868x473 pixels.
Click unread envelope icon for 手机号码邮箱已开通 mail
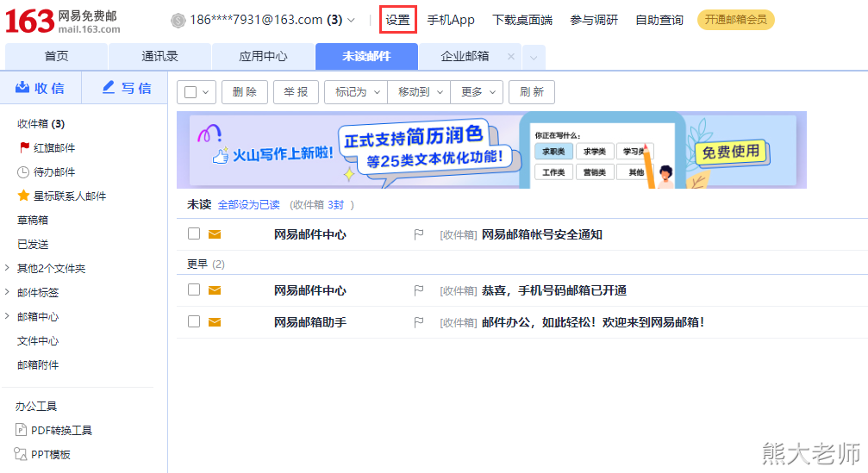(x=215, y=290)
